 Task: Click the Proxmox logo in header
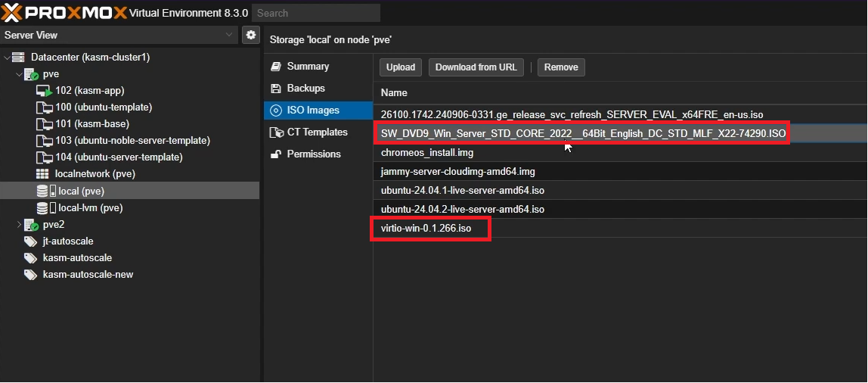pos(64,12)
